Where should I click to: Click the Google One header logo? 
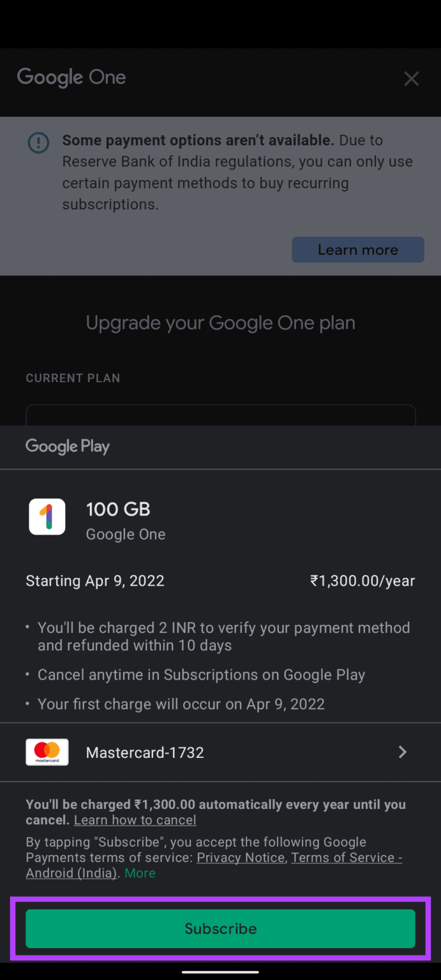click(71, 77)
